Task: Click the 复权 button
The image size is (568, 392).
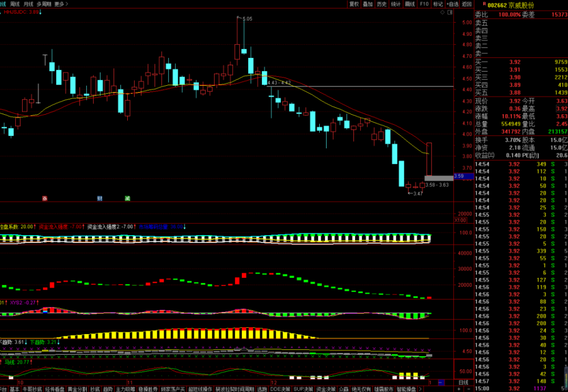Action: (354, 4)
